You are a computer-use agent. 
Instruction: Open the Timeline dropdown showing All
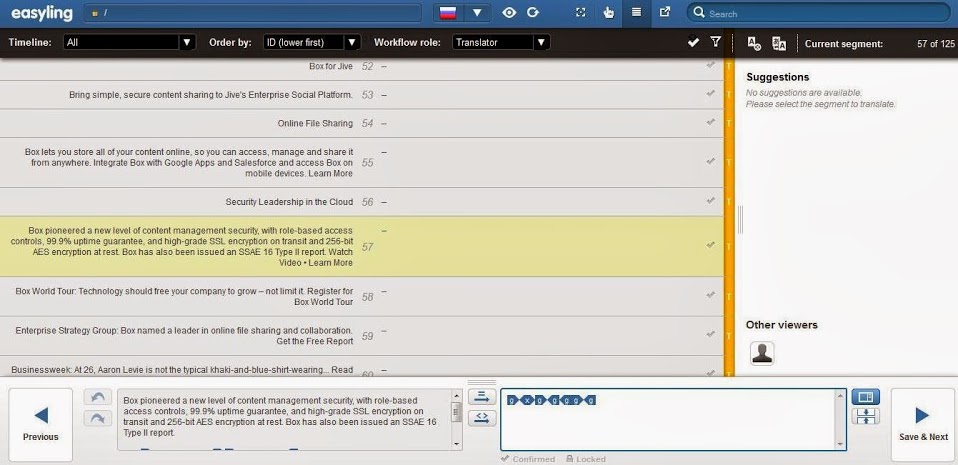[x=129, y=42]
